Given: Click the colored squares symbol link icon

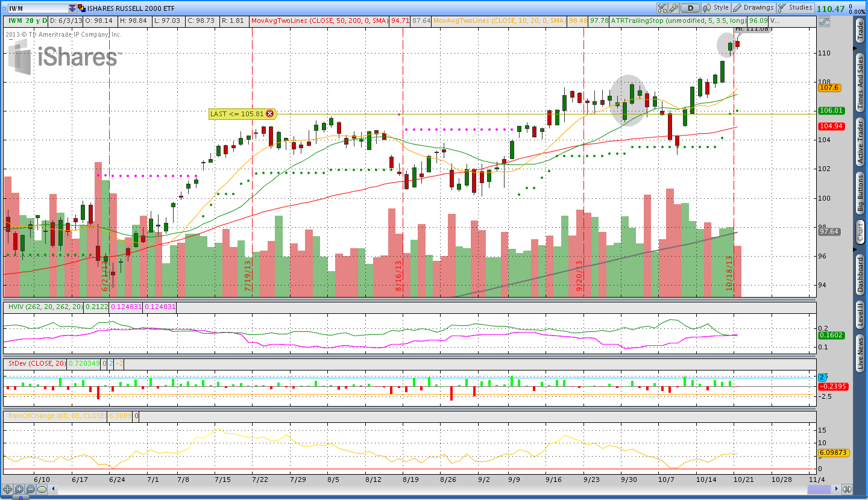Looking at the screenshot, I should [x=82, y=8].
